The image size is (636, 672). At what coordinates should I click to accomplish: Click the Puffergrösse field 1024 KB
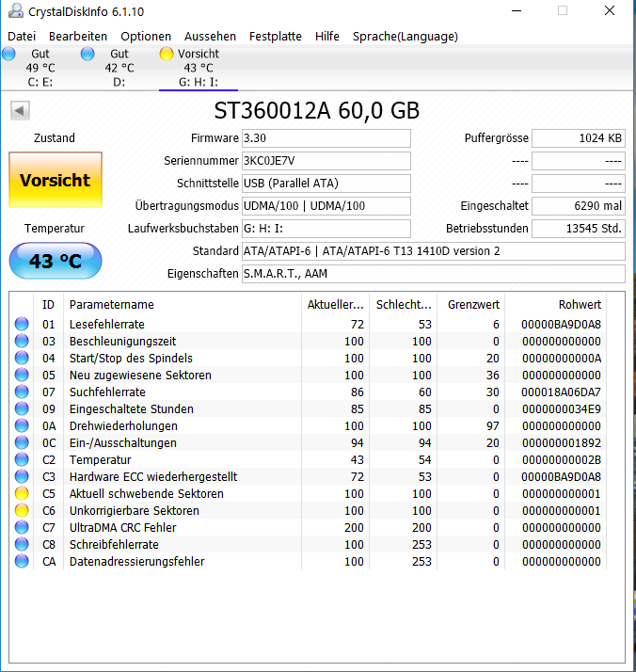(x=579, y=138)
